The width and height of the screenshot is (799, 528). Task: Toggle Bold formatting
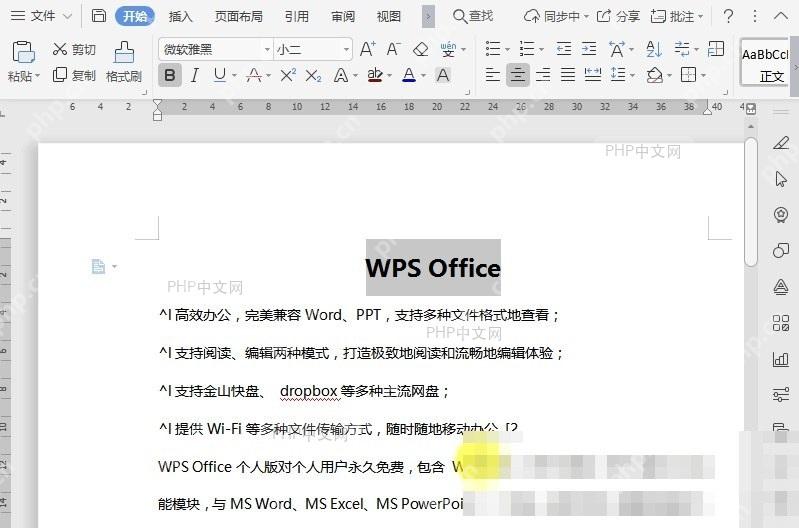pyautogui.click(x=170, y=76)
